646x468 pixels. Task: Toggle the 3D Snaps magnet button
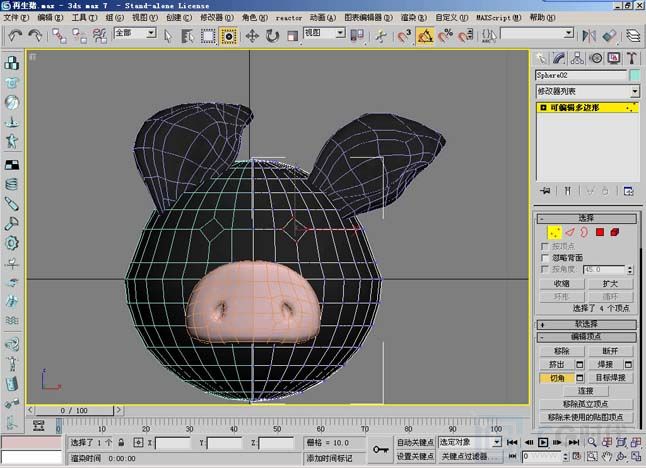pyautogui.click(x=405, y=36)
